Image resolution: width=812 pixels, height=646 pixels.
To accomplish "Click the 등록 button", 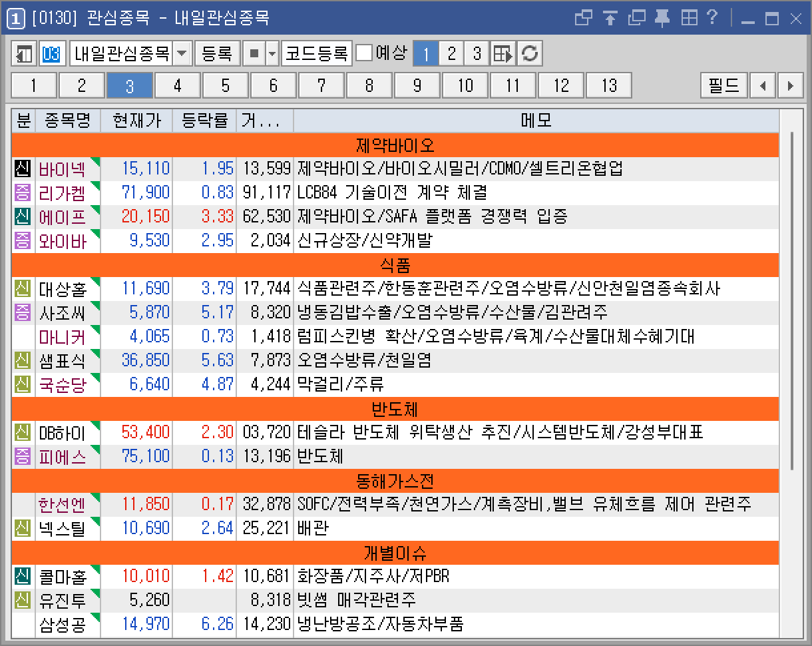I will click(x=217, y=54).
